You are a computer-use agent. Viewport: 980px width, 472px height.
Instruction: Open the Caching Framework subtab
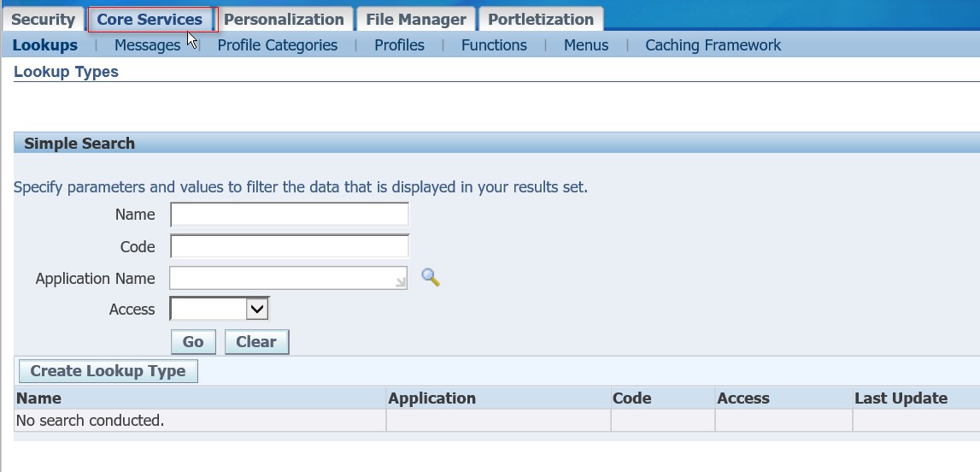[713, 45]
